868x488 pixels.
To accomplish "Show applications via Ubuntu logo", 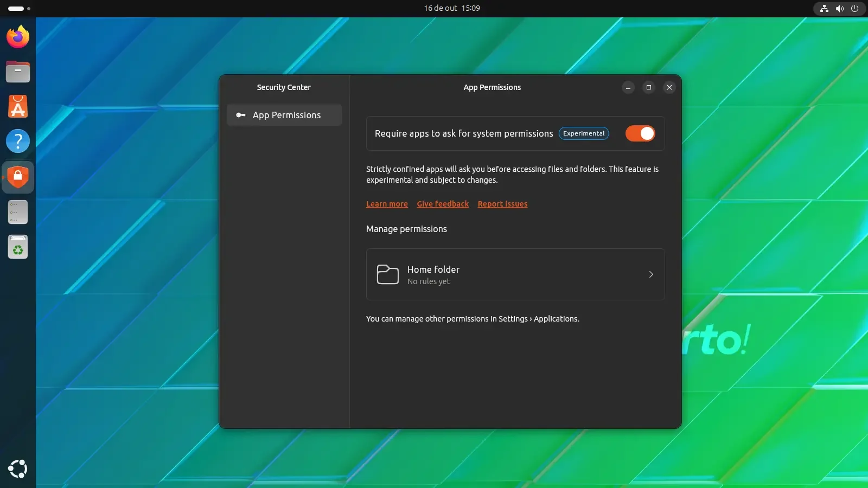I will pos(18,469).
